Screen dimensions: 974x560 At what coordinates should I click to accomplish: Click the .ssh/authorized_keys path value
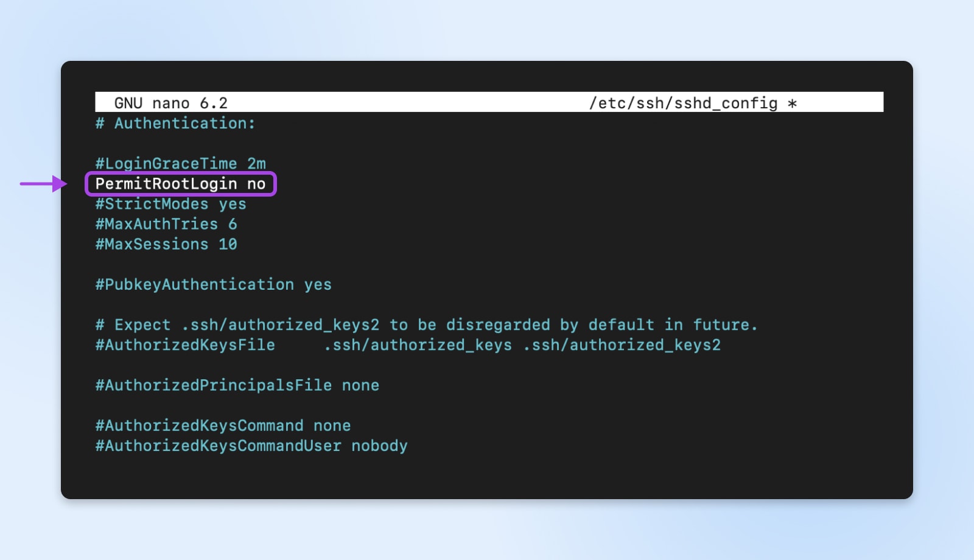click(x=418, y=345)
